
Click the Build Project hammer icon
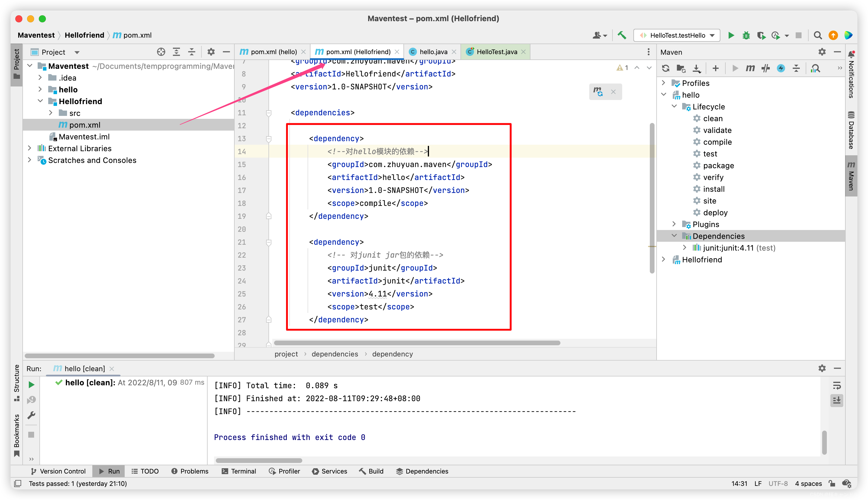pos(622,35)
